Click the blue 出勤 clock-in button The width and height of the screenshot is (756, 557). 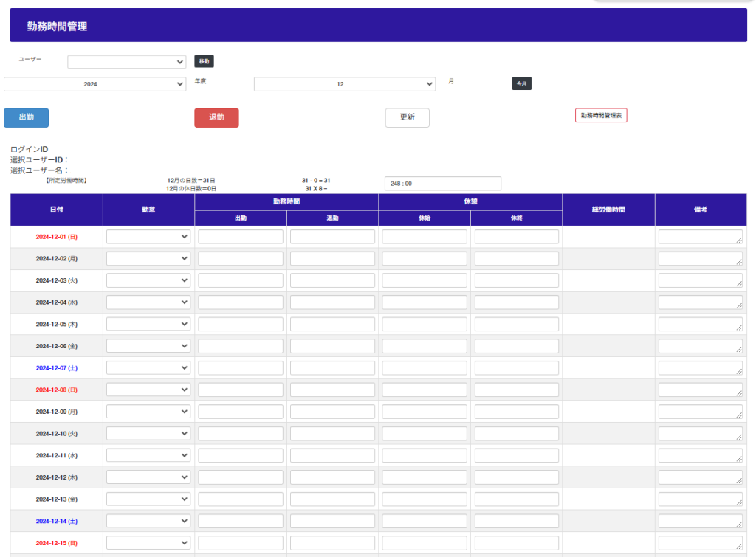26,117
